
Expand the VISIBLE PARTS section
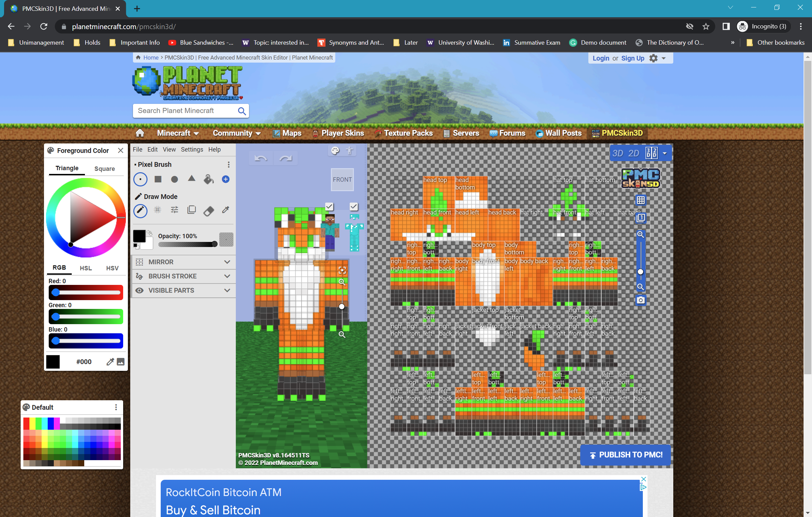[x=184, y=291]
